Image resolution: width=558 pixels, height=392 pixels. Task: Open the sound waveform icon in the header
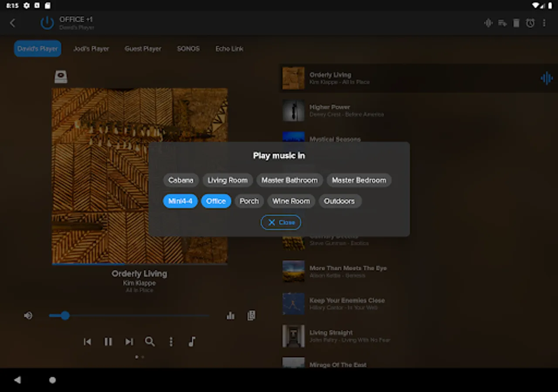[488, 23]
